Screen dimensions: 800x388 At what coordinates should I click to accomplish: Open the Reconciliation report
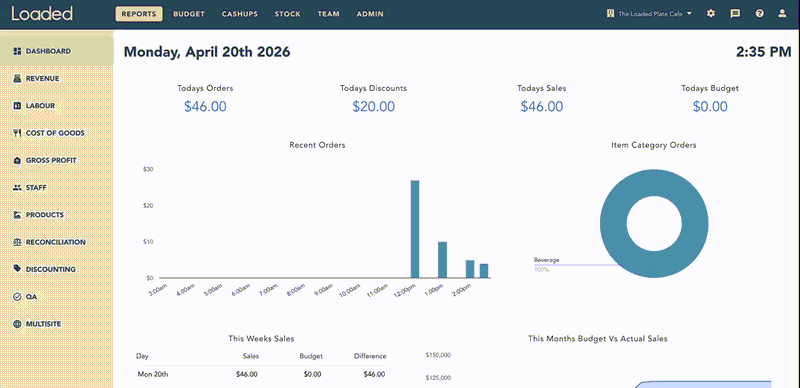point(57,242)
